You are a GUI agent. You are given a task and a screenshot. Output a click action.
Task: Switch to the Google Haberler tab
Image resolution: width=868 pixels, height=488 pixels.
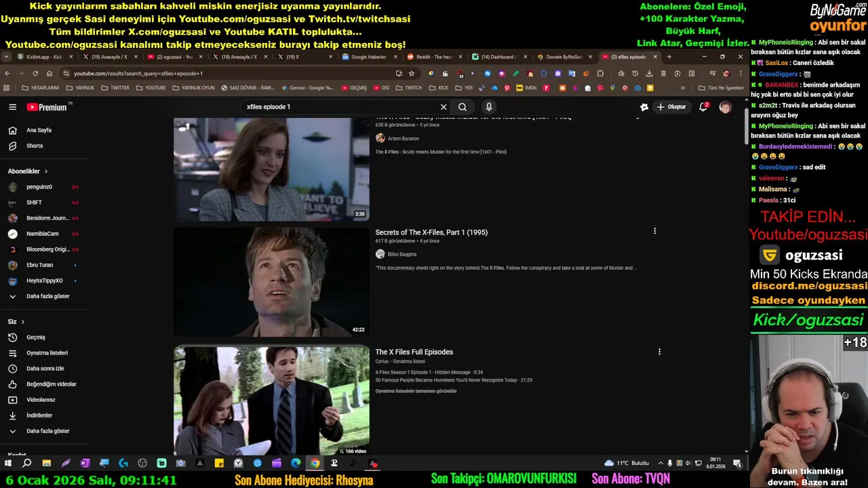coord(368,57)
